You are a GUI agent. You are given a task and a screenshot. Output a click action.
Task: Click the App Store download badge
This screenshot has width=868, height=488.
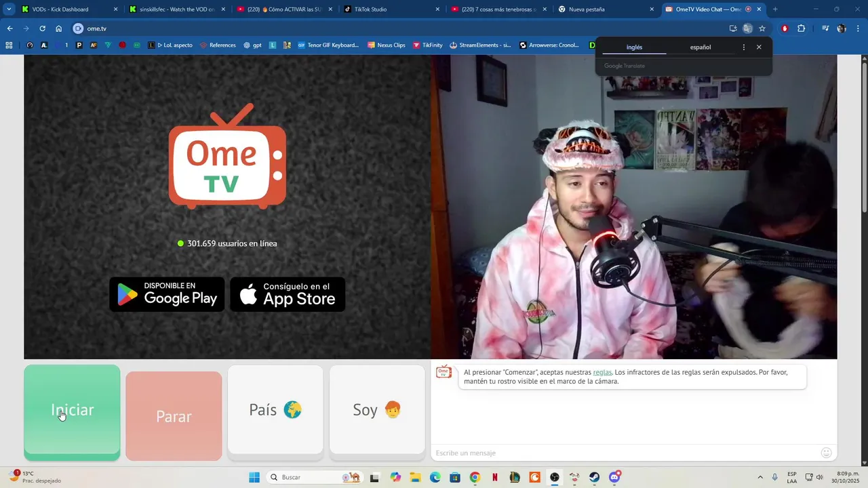(288, 294)
